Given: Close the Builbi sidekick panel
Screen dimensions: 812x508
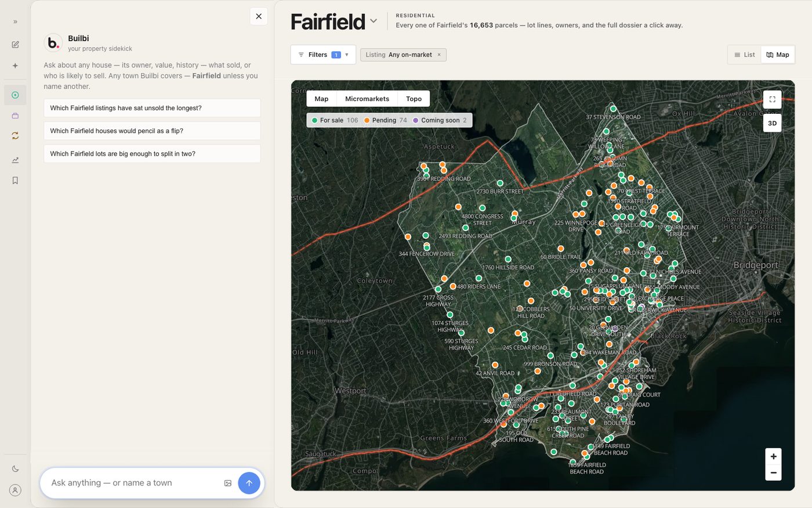Looking at the screenshot, I should (x=259, y=16).
